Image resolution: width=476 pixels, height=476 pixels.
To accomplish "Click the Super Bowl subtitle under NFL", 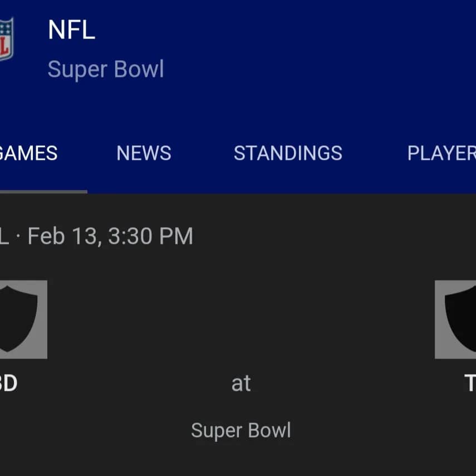I will tap(106, 70).
